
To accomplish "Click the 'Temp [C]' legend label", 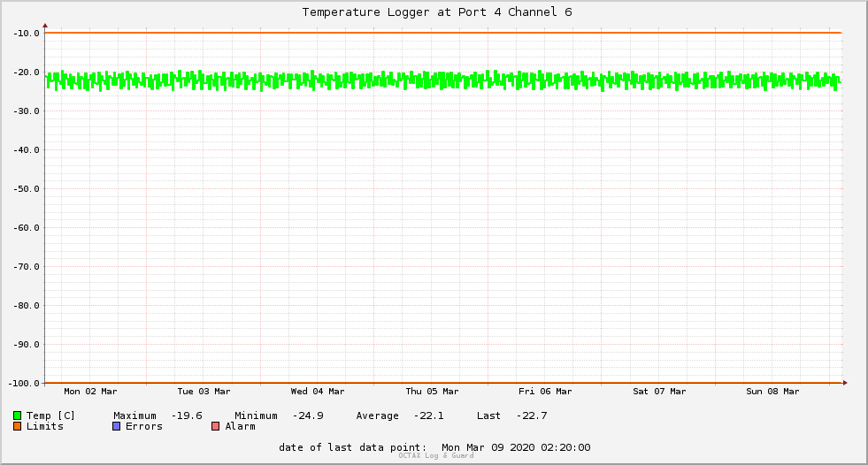I will (x=50, y=415).
